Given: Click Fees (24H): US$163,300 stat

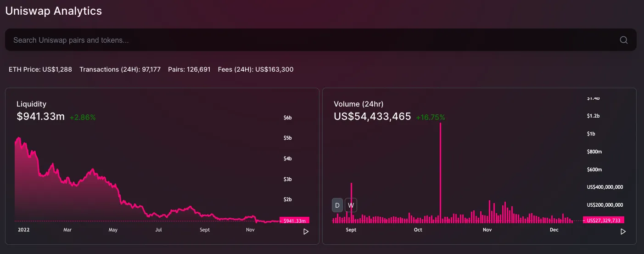Looking at the screenshot, I should click(256, 69).
